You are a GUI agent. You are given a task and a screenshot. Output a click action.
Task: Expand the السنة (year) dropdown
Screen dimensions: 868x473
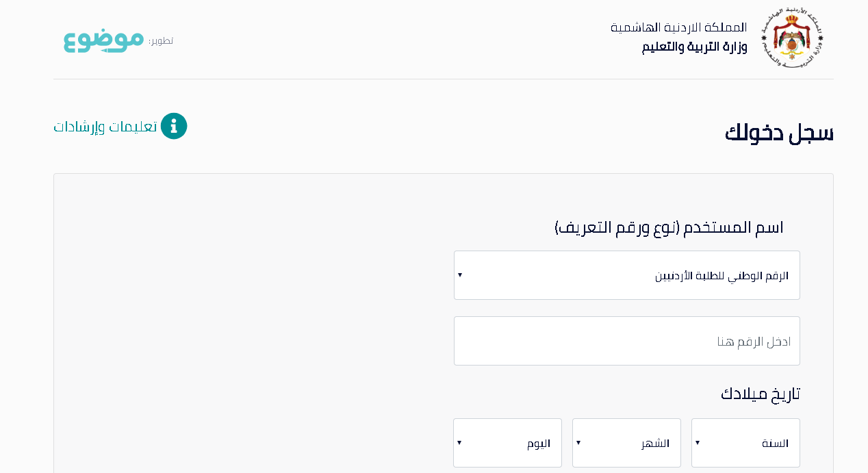pyautogui.click(x=745, y=443)
